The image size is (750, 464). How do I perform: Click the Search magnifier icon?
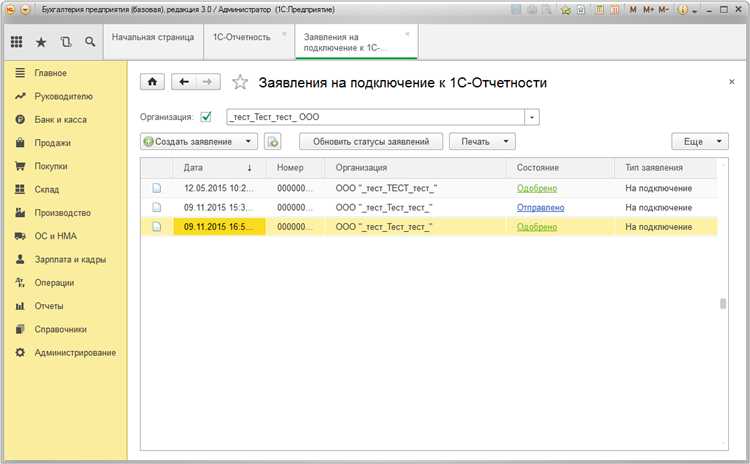pyautogui.click(x=90, y=42)
